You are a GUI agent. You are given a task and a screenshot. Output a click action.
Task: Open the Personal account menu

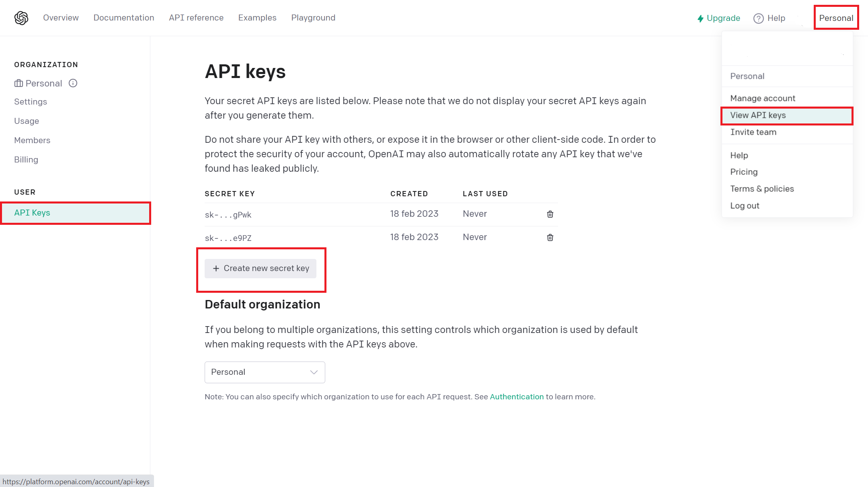(x=836, y=18)
